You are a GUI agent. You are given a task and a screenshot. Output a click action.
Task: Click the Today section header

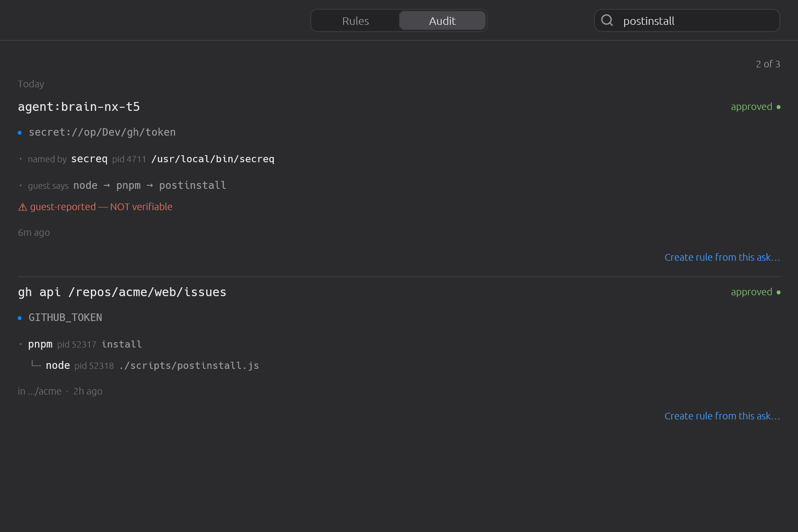pos(31,84)
